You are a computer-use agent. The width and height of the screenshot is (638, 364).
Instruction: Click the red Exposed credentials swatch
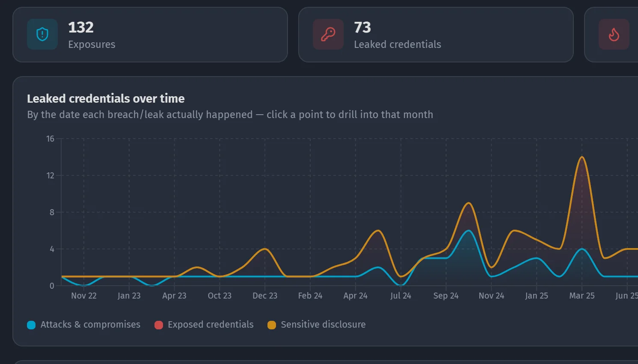coord(159,325)
